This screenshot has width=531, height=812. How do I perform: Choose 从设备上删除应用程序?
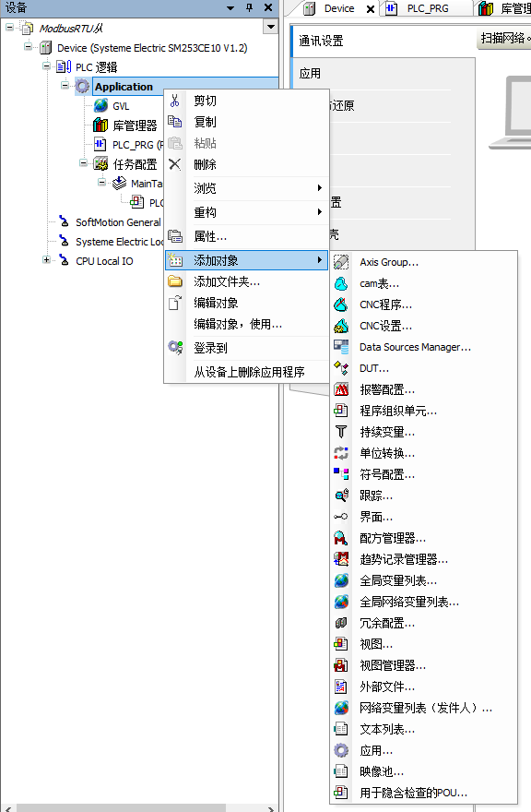pyautogui.click(x=246, y=372)
